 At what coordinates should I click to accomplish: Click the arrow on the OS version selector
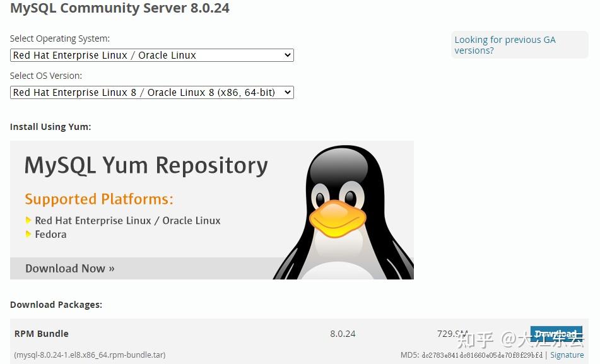(287, 92)
